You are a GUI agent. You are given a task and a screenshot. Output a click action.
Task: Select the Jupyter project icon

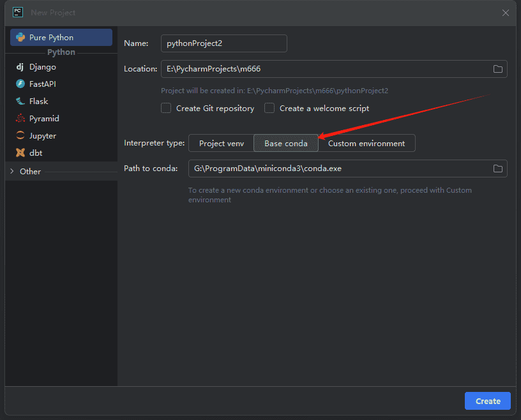(x=20, y=136)
